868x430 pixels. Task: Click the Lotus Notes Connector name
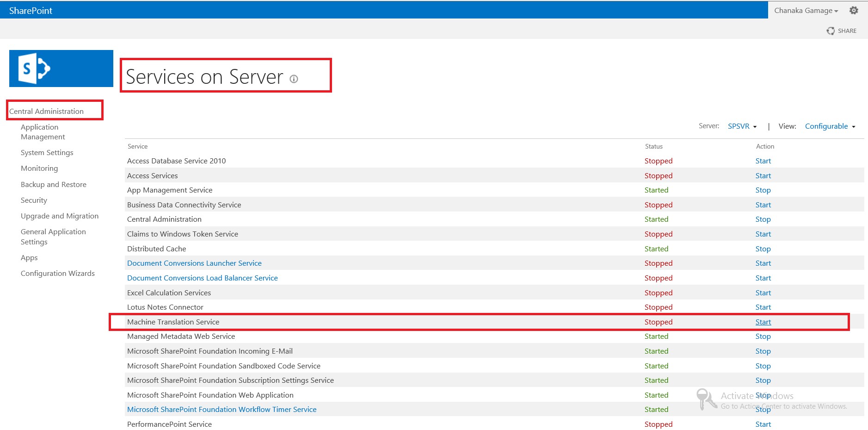point(165,307)
